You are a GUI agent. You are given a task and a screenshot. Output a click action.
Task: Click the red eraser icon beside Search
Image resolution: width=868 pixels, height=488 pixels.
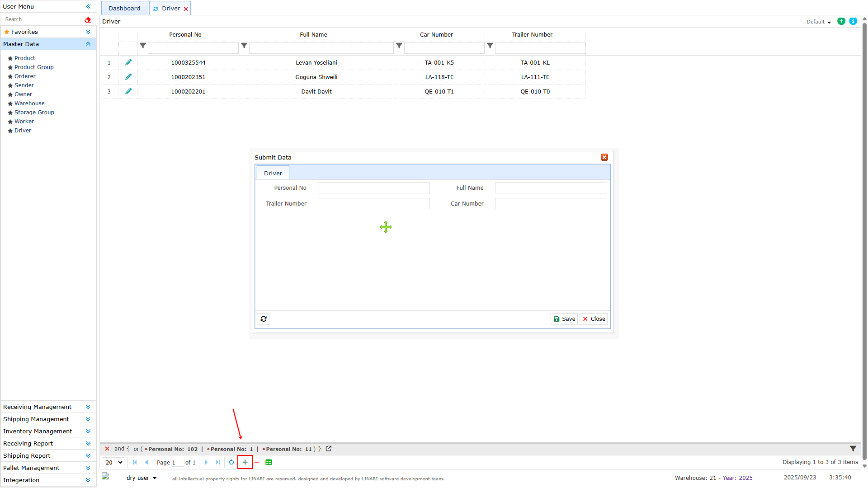[88, 19]
